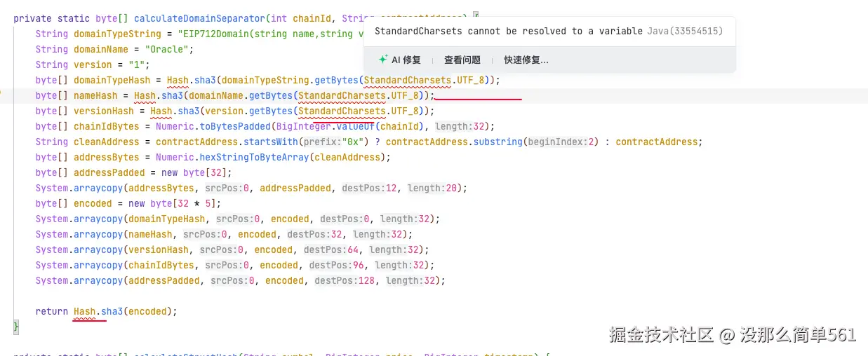Viewport: 868px width, 356px height.
Task: Click the 掘金技术社区 watermark text
Action: click(661, 335)
